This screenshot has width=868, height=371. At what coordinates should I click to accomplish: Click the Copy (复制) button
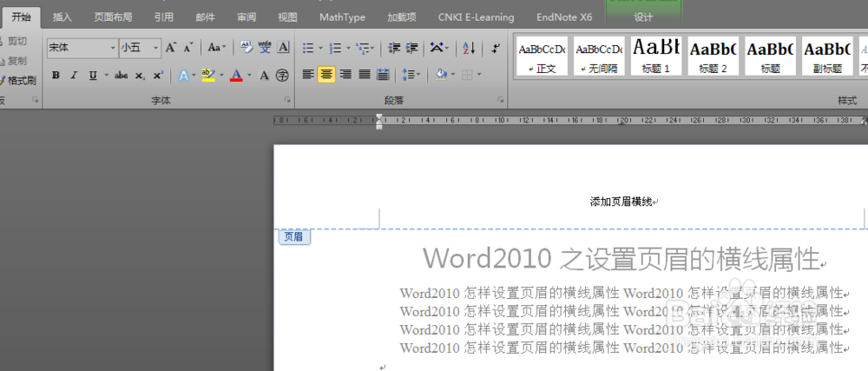[x=15, y=61]
